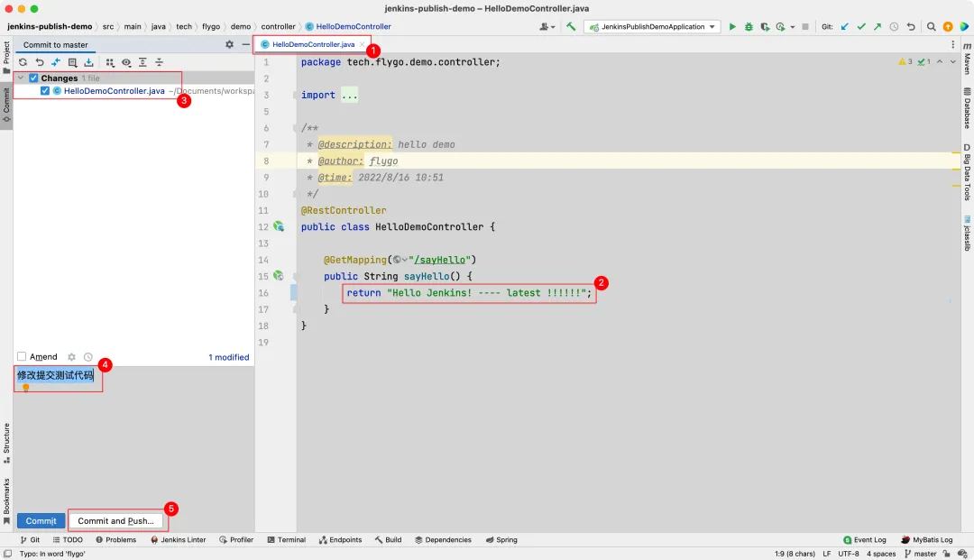The image size is (974, 560).
Task: Open the profiler run dropdown arrow
Action: click(793, 27)
